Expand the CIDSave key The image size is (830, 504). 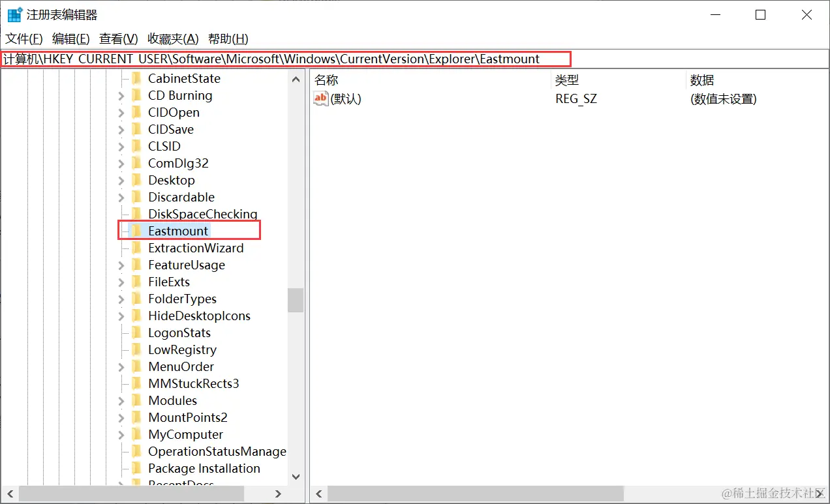coord(121,130)
